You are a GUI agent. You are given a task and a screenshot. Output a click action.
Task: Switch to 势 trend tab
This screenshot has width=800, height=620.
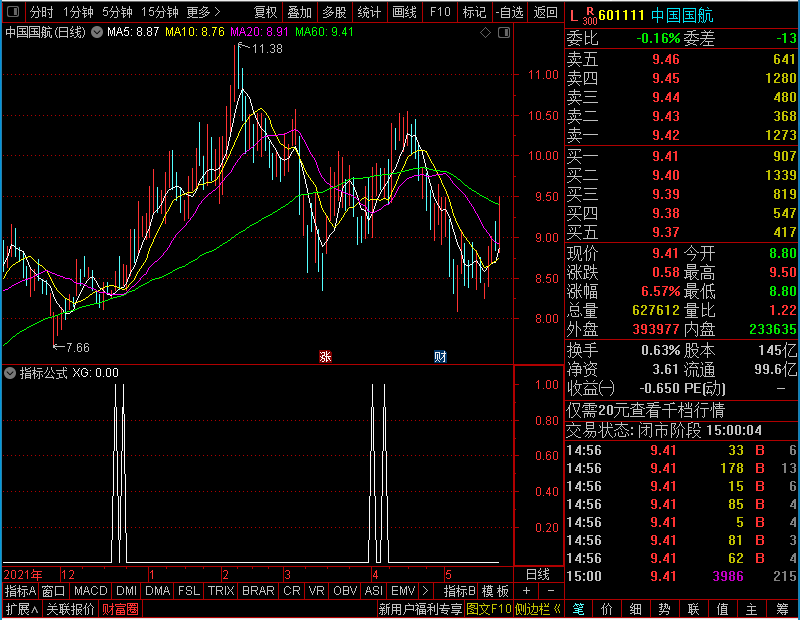664,609
